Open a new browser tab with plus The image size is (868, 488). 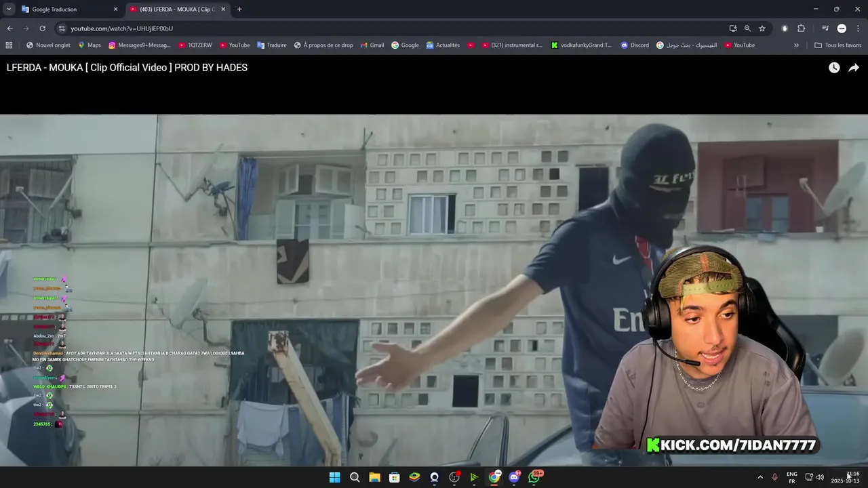[239, 9]
